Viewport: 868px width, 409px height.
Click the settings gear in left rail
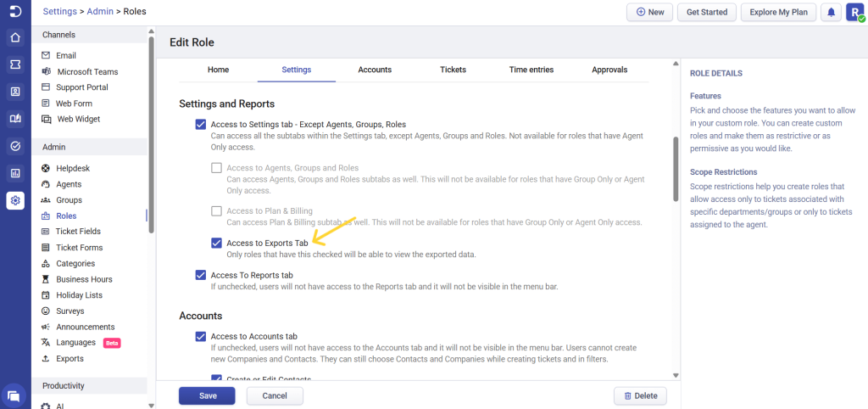14,200
